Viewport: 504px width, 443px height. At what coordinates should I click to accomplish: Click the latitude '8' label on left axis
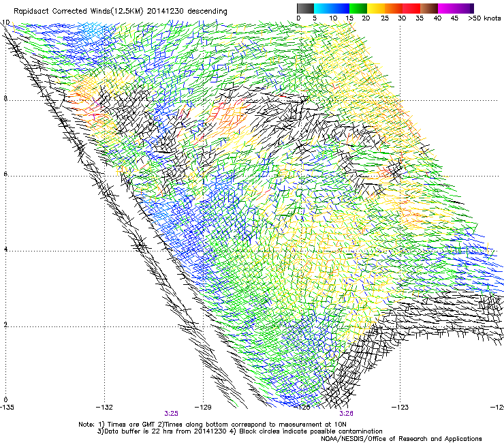(5, 98)
